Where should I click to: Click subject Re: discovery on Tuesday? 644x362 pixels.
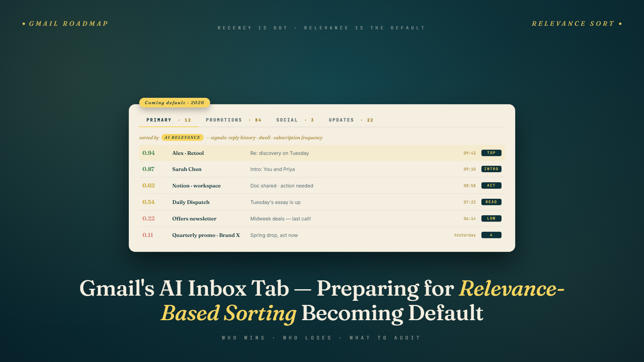279,153
